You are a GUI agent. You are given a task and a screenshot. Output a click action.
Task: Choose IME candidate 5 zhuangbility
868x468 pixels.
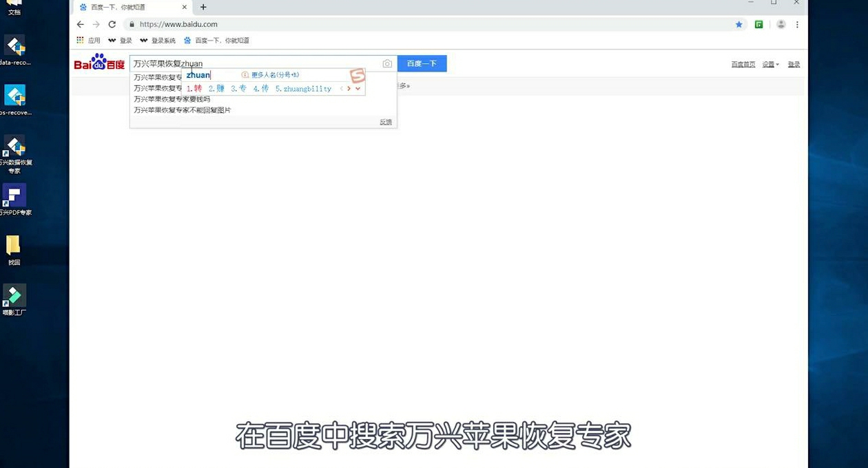[x=303, y=89]
